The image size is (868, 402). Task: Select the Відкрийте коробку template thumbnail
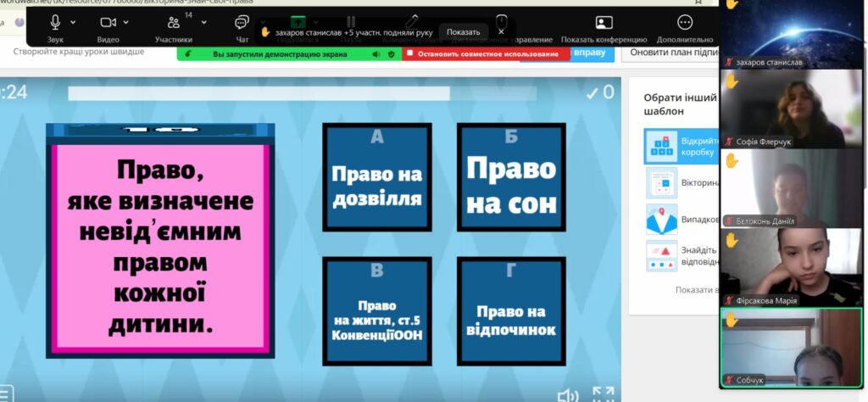pyautogui.click(x=661, y=146)
